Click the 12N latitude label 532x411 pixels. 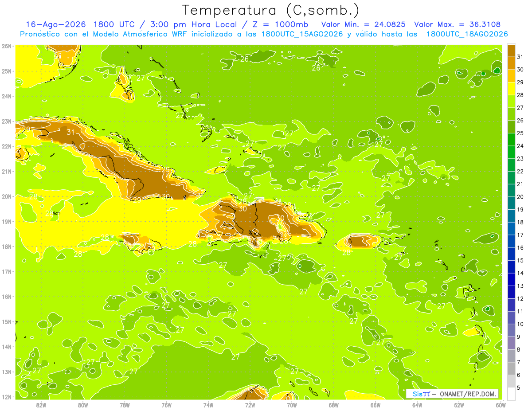tap(7, 397)
